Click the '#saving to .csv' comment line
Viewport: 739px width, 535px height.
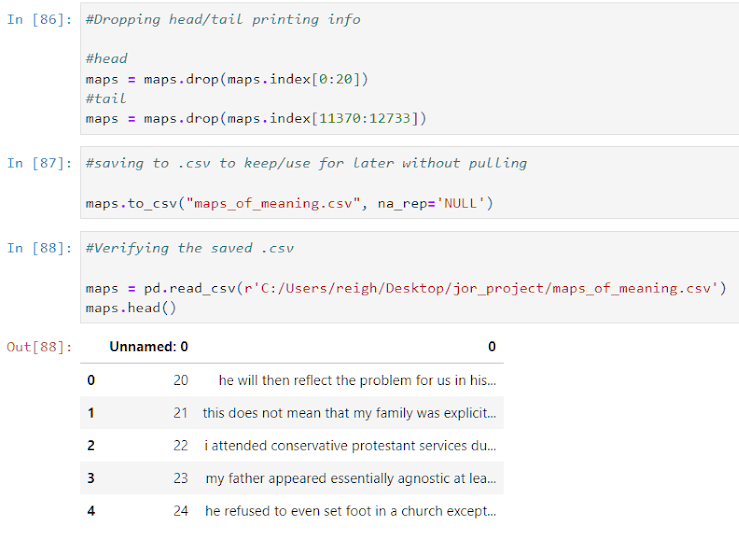306,163
